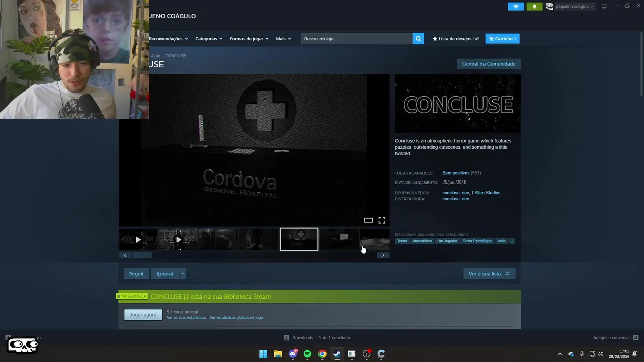Open Lista de desejos 145
This screenshot has height=362, width=644.
[456, 39]
